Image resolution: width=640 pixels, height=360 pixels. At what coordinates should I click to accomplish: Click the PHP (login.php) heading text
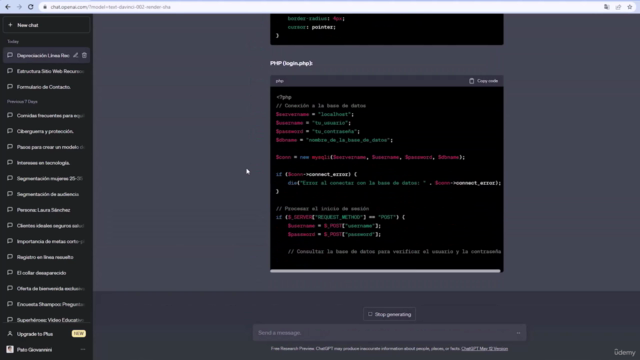pyautogui.click(x=291, y=63)
